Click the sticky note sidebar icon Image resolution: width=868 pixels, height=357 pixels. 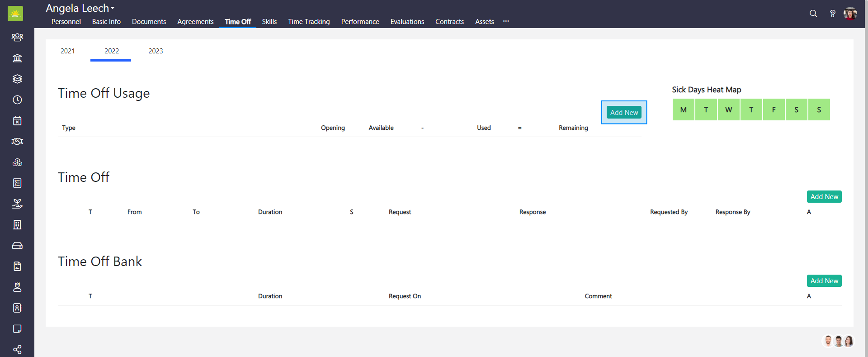pyautogui.click(x=17, y=328)
